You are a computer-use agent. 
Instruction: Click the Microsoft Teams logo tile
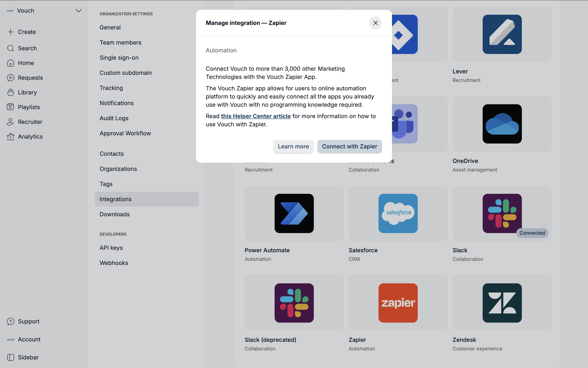coord(405,124)
